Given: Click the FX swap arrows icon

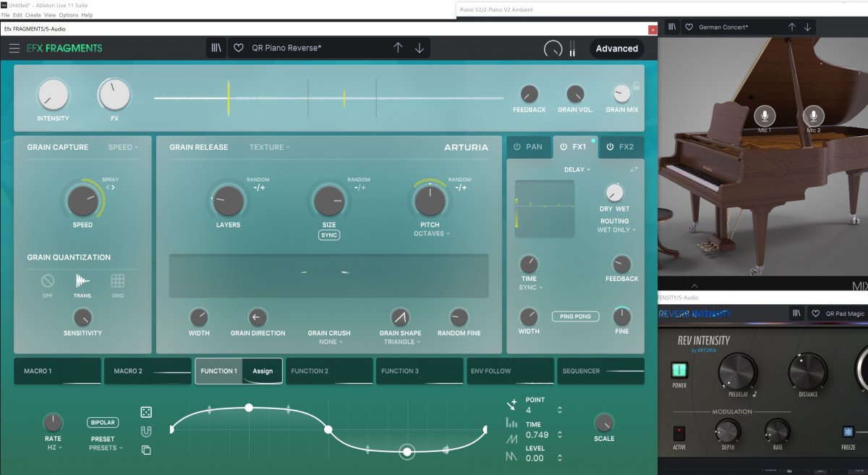Looking at the screenshot, I should pos(634,169).
